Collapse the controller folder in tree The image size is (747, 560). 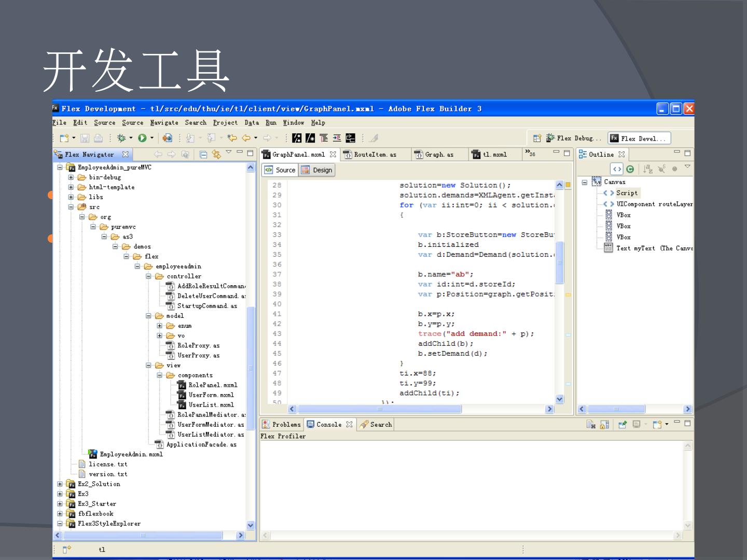pyautogui.click(x=149, y=276)
